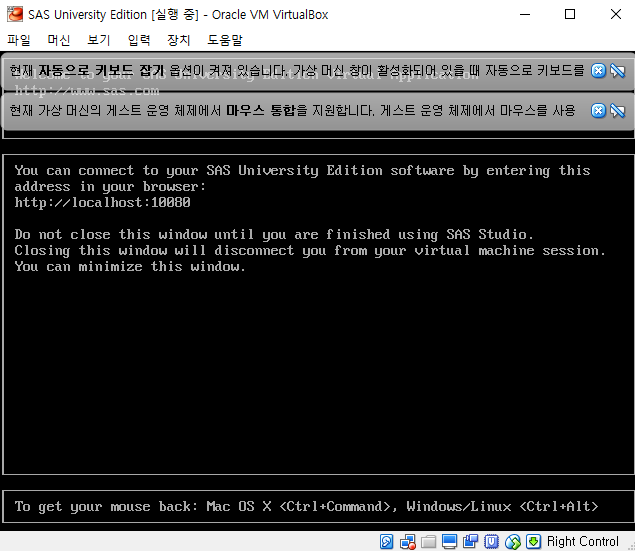Click the keyboard capture green arrow icon

tap(534, 541)
